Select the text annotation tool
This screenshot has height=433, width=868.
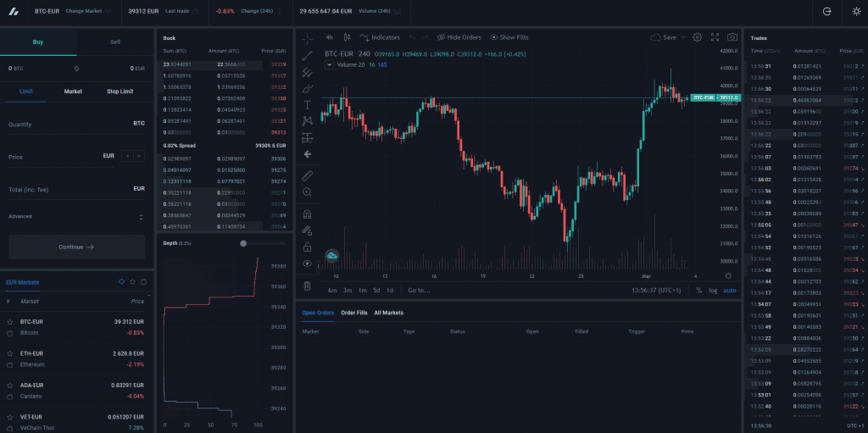pyautogui.click(x=307, y=104)
